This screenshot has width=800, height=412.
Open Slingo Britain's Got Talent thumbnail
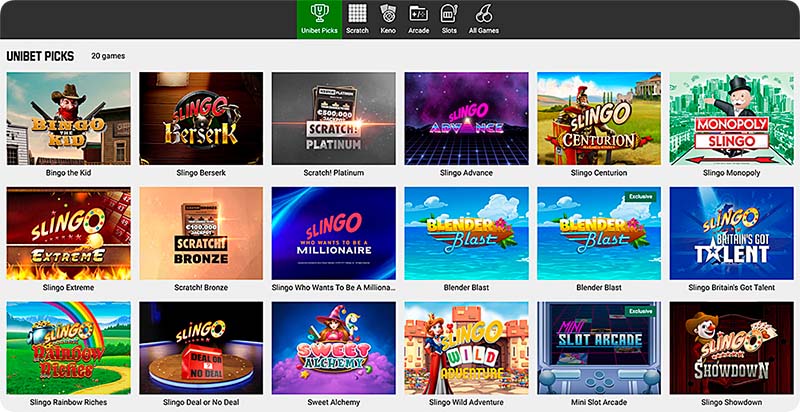[732, 233]
